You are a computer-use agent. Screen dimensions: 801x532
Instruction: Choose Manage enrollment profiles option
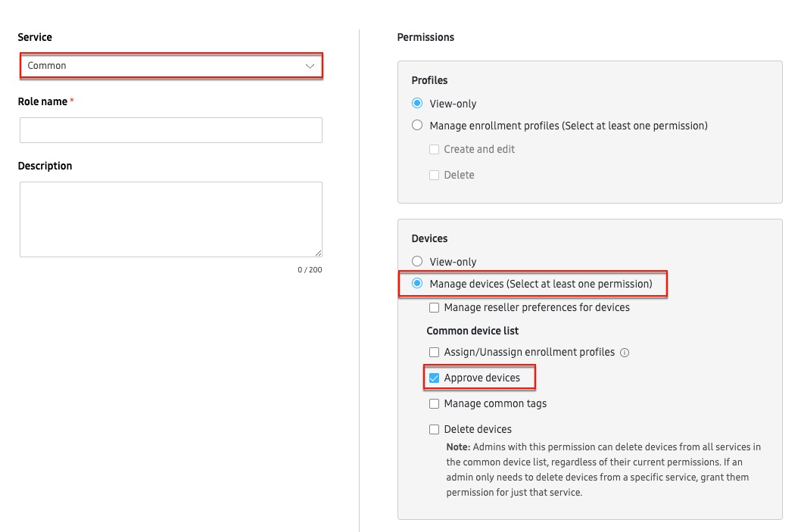point(417,126)
